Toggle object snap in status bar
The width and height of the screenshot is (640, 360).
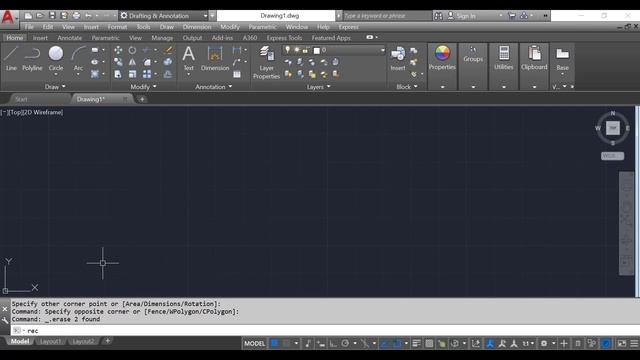(397, 343)
